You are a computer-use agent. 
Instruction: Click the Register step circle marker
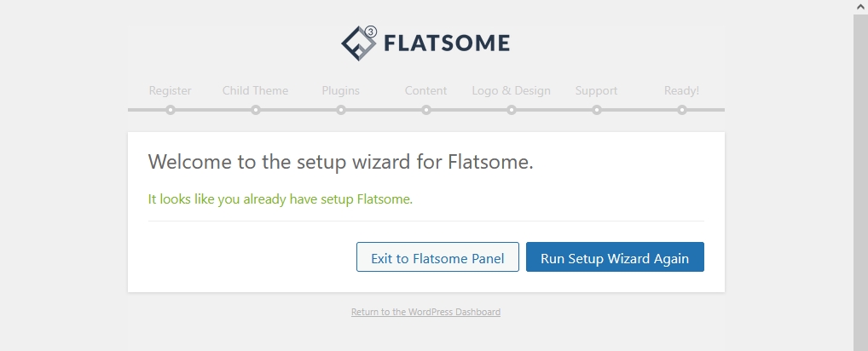click(171, 110)
